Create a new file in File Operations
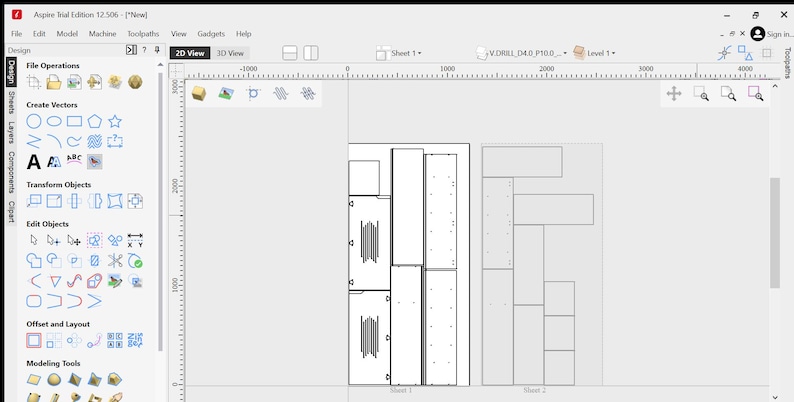Image resolution: width=794 pixels, height=402 pixels. pos(34,82)
